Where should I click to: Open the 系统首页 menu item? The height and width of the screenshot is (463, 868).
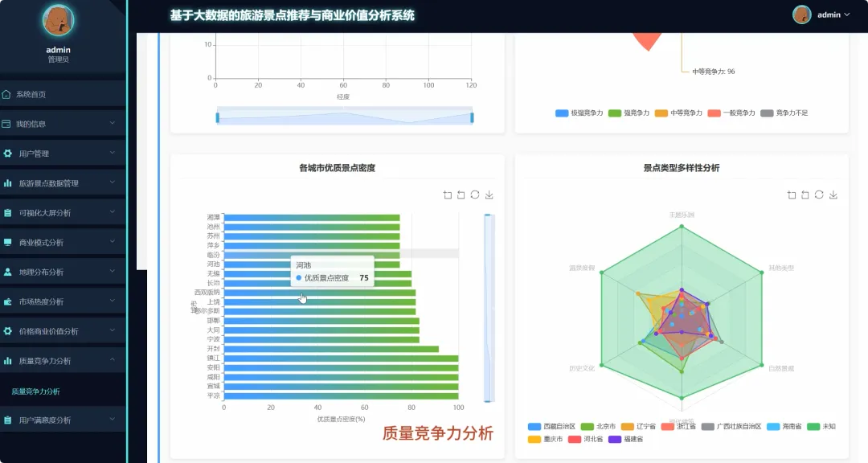click(x=63, y=94)
